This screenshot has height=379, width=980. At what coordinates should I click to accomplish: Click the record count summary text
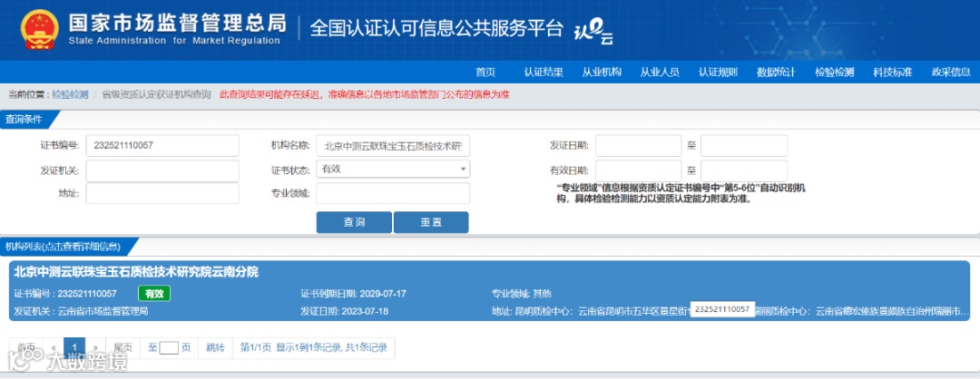[x=314, y=348]
